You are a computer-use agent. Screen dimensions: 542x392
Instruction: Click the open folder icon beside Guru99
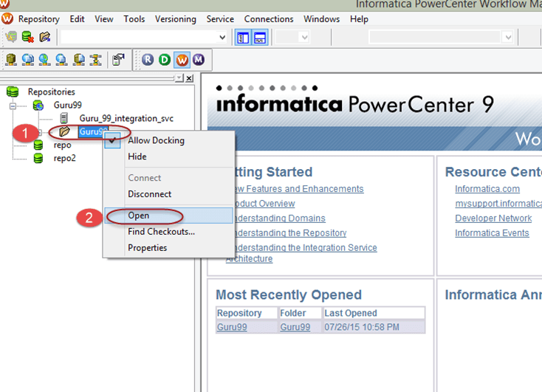click(x=64, y=131)
